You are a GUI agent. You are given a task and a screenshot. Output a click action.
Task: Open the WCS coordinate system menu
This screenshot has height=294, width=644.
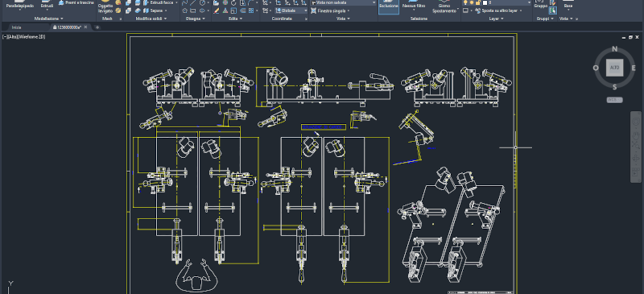click(x=614, y=100)
